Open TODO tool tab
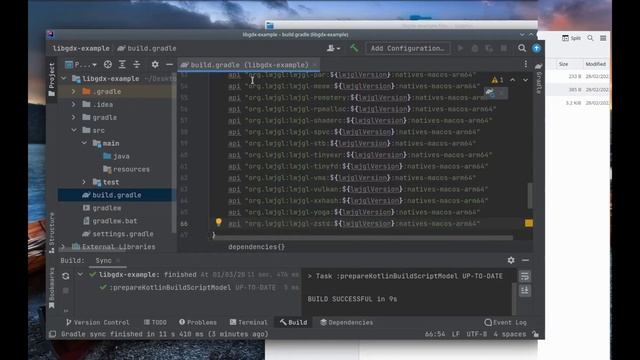640x360 pixels. click(x=155, y=322)
